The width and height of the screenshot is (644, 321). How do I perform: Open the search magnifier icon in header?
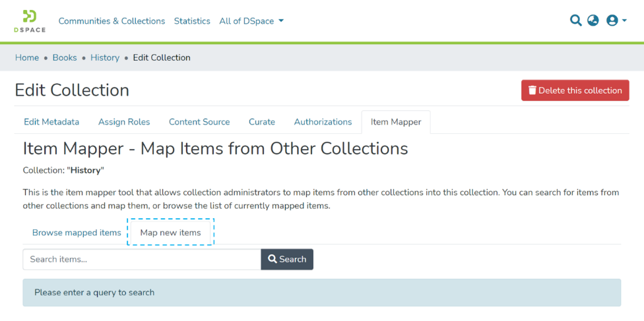(575, 20)
